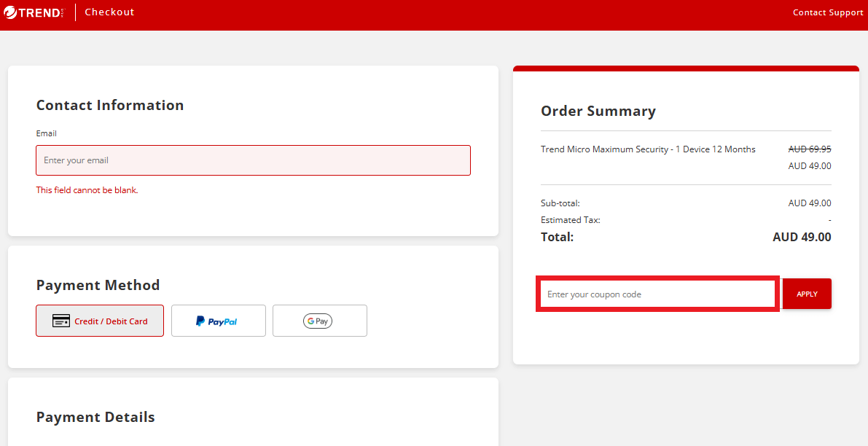Pick Google Pay as payment method
Viewport: 868px width, 446px height.
tap(319, 321)
